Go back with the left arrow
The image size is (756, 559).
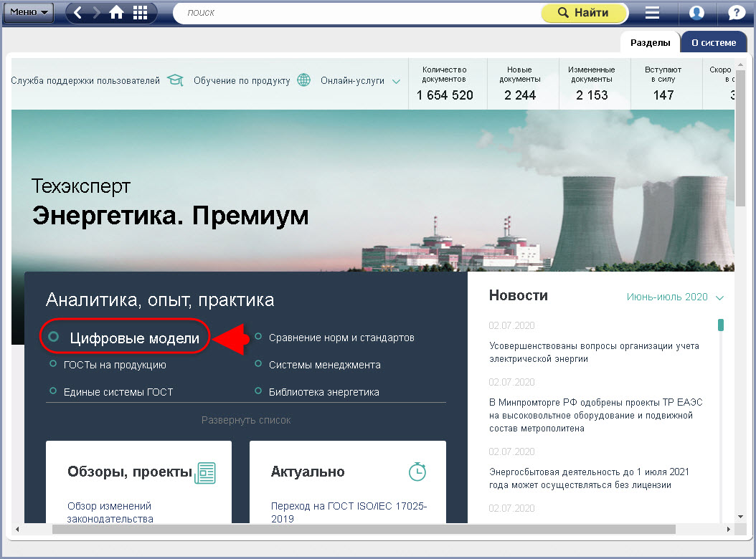pos(77,12)
